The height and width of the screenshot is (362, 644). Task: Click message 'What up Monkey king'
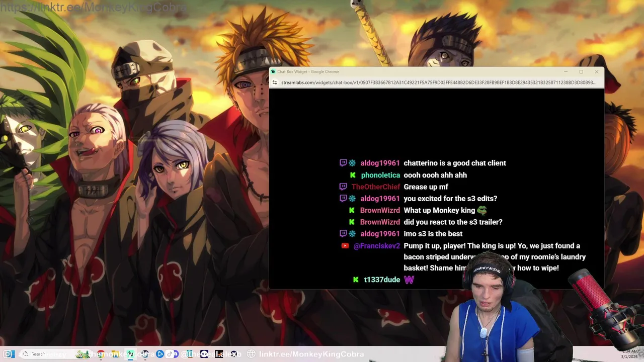coord(439,210)
